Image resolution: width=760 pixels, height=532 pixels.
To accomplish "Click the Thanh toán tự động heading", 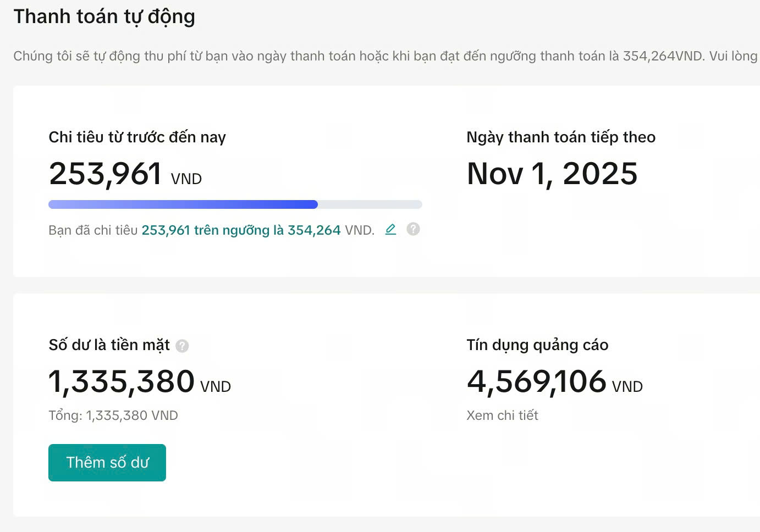I will [104, 16].
